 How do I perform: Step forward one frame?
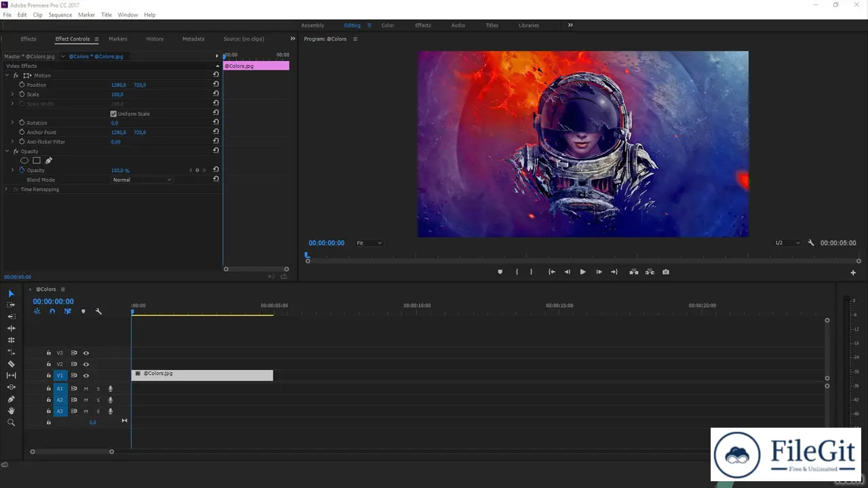click(599, 272)
